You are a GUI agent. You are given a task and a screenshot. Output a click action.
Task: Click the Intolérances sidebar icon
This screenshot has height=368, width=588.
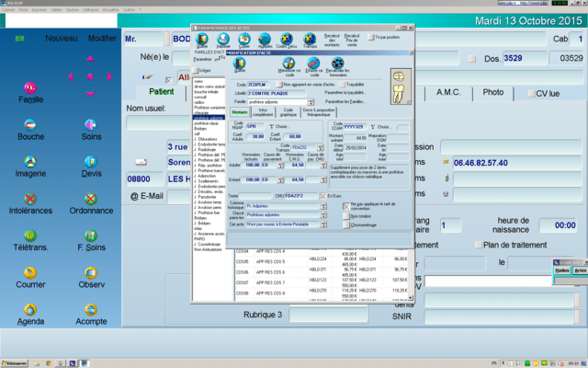pyautogui.click(x=30, y=199)
